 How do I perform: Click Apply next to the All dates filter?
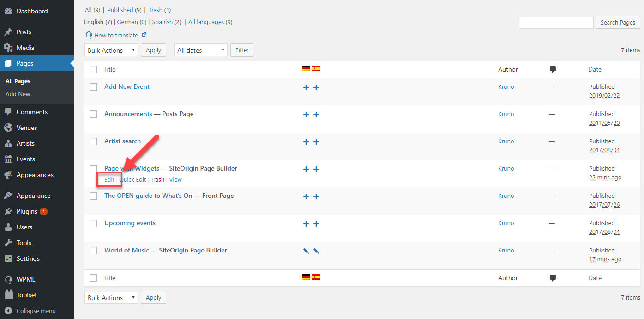[x=153, y=50]
